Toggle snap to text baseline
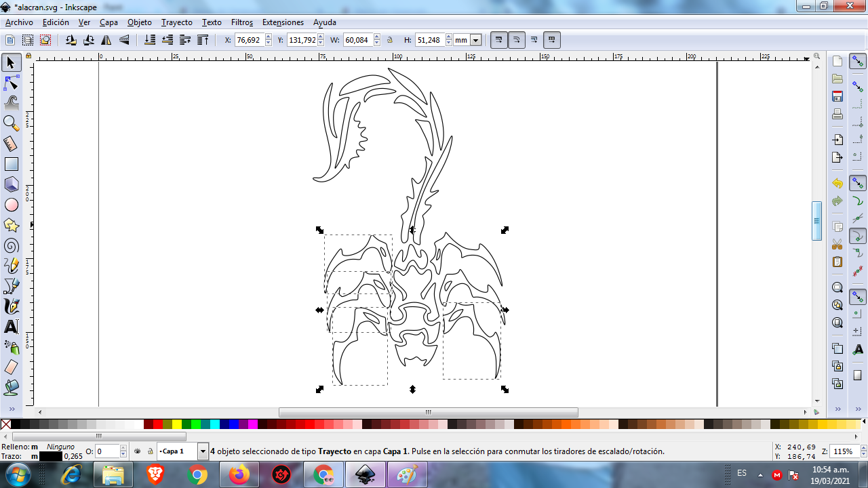The image size is (868, 488). tap(858, 349)
